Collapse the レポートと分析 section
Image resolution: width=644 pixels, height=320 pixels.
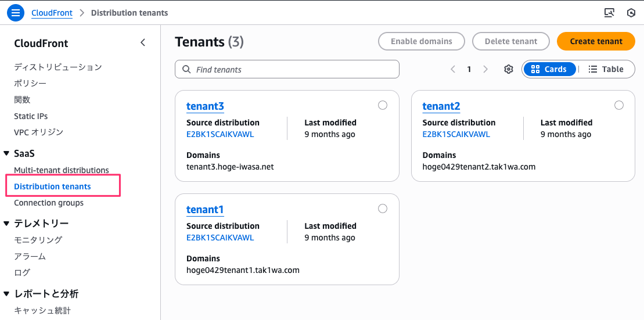[x=6, y=294]
